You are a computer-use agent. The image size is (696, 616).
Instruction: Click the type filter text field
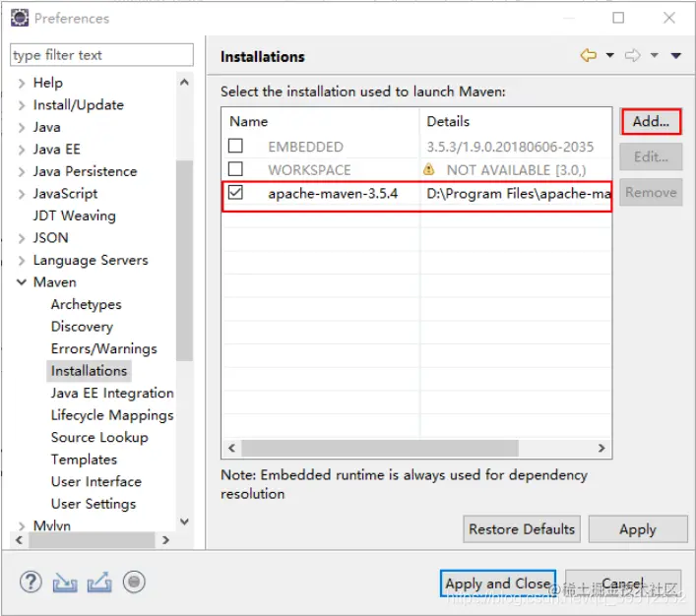click(101, 55)
